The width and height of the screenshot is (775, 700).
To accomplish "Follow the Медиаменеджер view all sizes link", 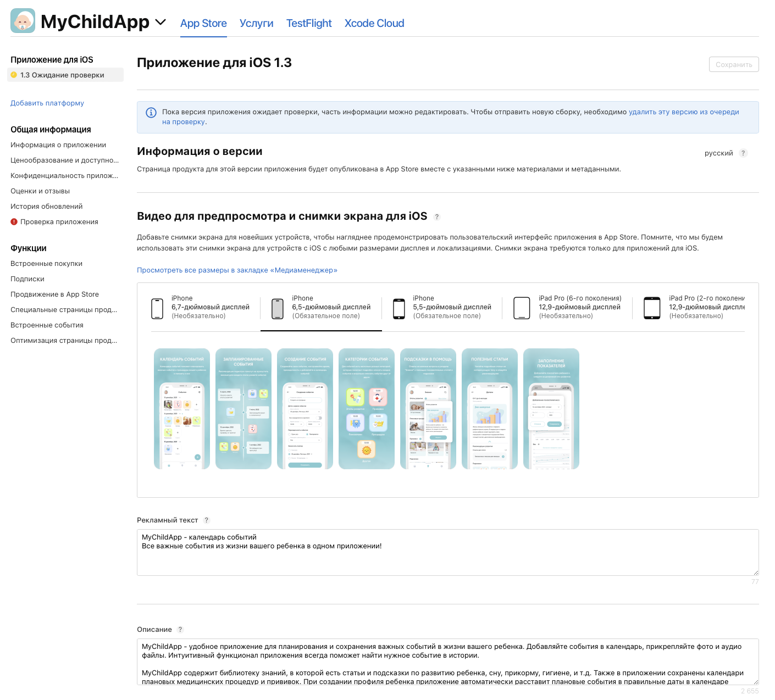I will click(x=237, y=270).
